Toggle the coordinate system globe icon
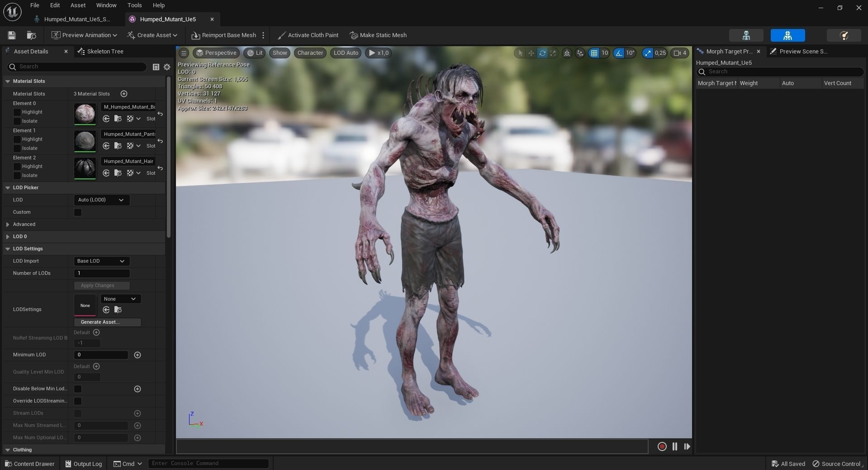The image size is (868, 470). [x=567, y=53]
